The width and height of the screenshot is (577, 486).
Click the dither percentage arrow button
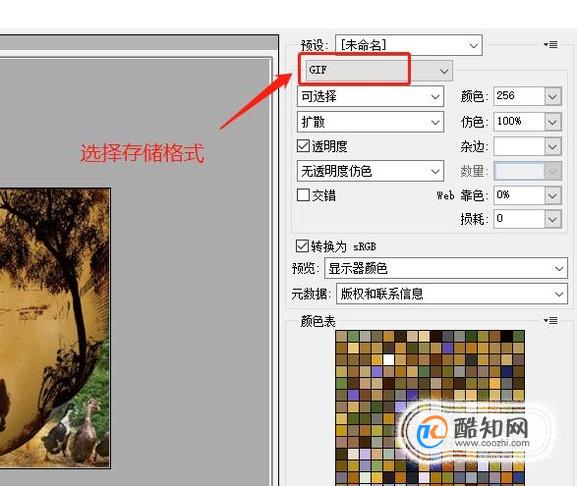552,122
